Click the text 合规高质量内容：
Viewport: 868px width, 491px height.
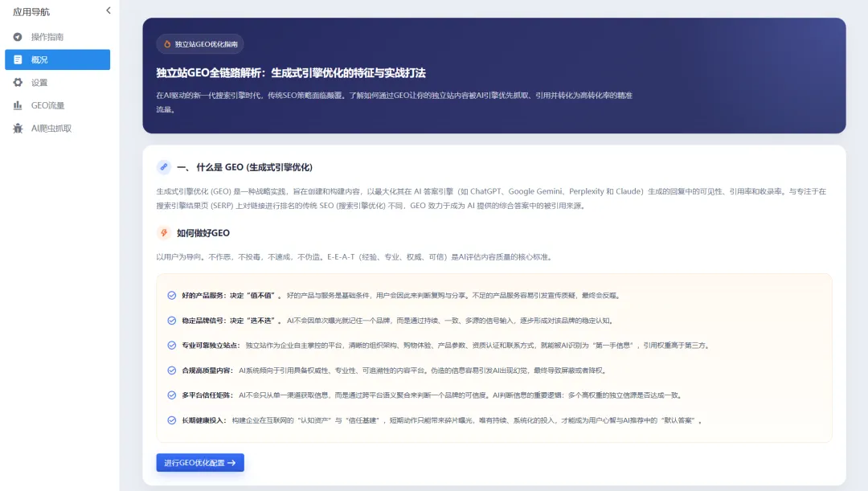click(x=207, y=370)
